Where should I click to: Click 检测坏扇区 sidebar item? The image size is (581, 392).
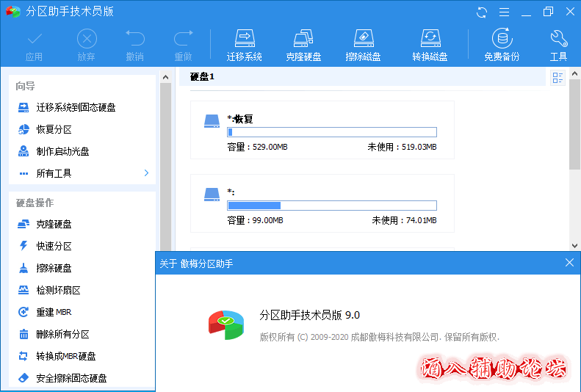[58, 290]
